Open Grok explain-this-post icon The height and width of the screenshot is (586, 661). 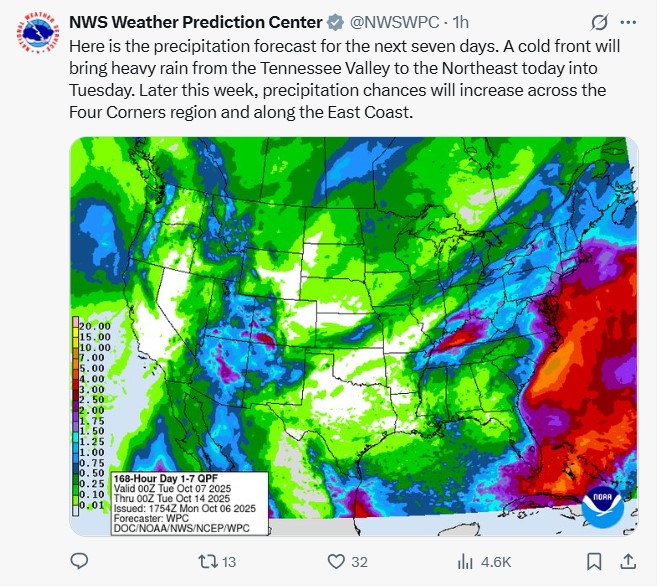click(x=600, y=22)
